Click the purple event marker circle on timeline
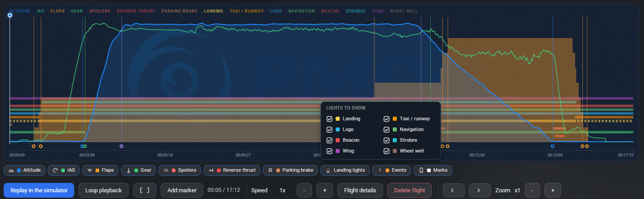The width and height of the screenshot is (644, 199). tap(121, 146)
